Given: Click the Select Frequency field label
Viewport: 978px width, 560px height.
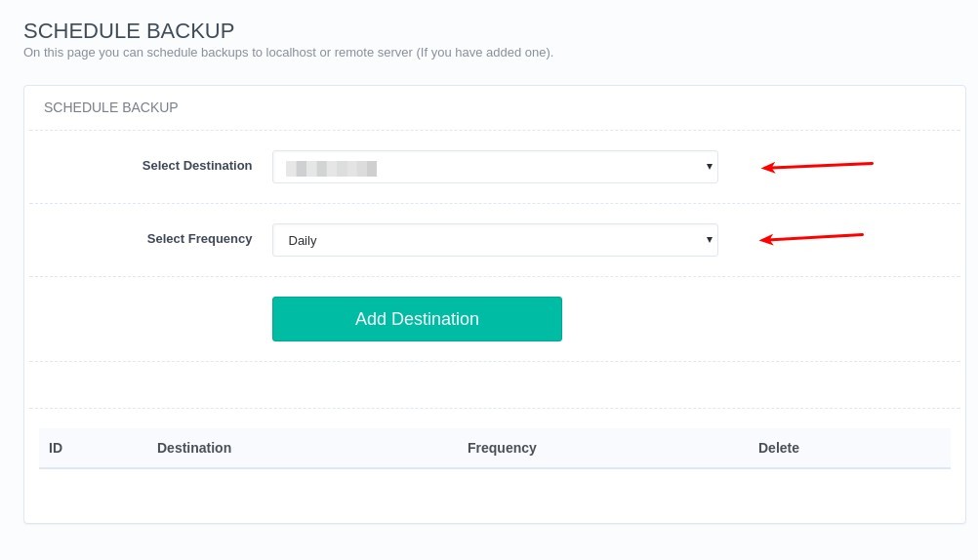Looking at the screenshot, I should 199,239.
